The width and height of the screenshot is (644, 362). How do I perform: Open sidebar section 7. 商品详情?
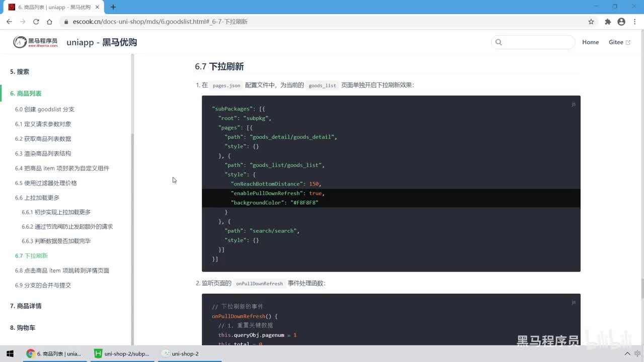[26, 306]
